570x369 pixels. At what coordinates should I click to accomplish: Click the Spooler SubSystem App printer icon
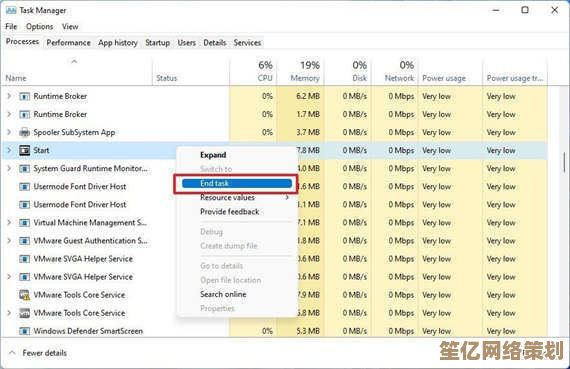[24, 132]
